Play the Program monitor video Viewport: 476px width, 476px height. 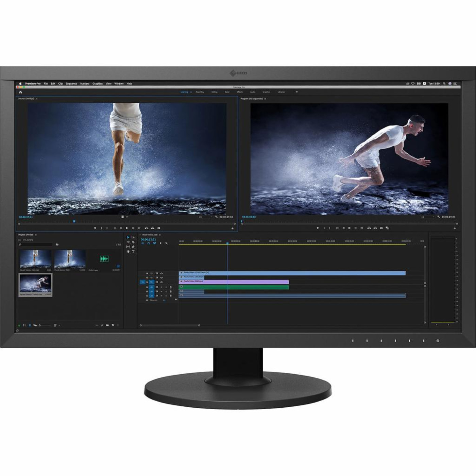(x=349, y=228)
